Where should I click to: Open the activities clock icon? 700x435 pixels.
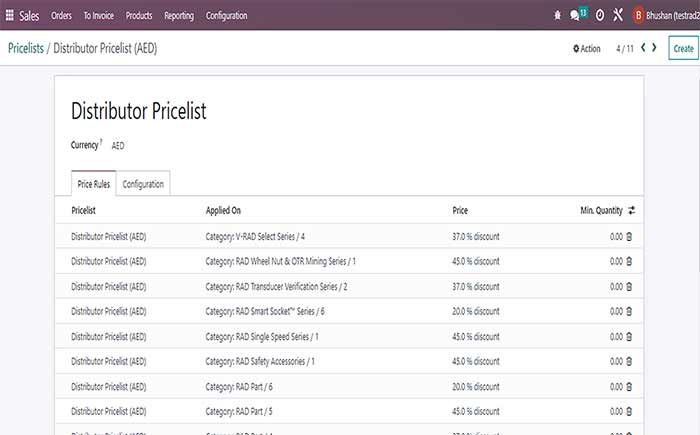click(600, 16)
